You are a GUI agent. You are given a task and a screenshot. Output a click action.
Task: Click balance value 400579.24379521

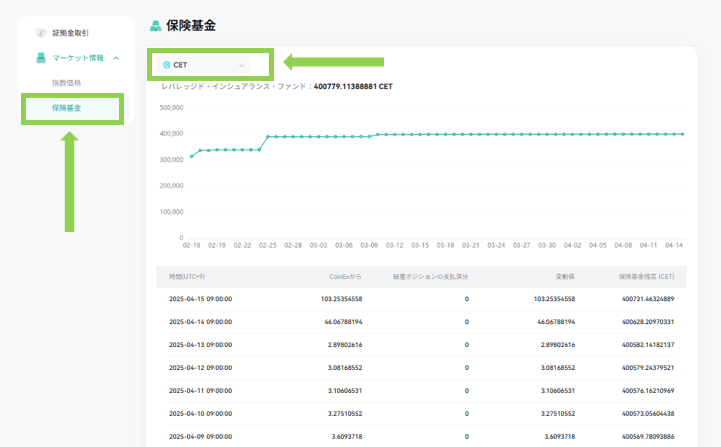648,368
